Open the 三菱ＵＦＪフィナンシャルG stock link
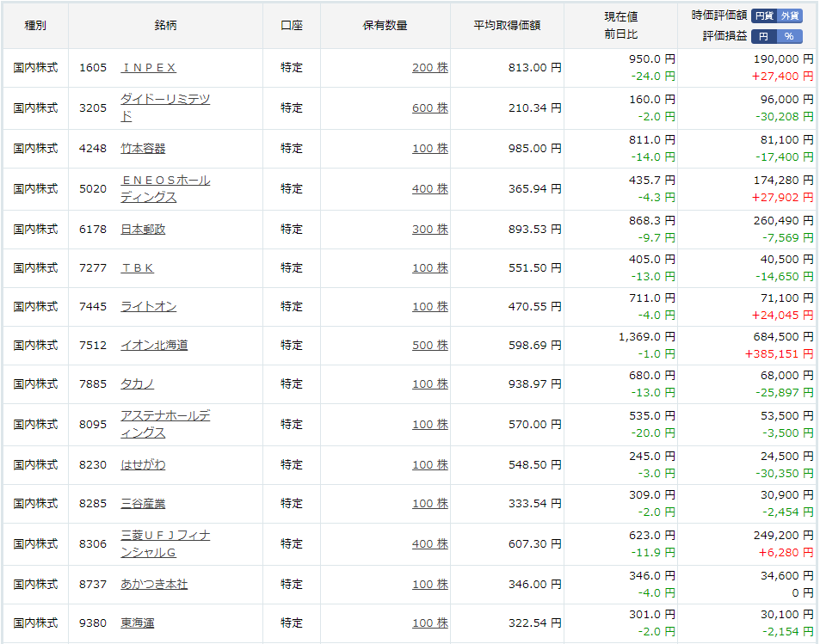Image resolution: width=820 pixels, height=644 pixels. (x=165, y=543)
